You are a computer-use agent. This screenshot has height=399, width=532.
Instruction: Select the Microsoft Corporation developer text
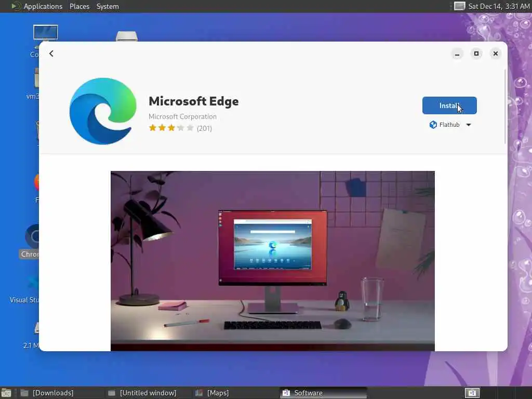[182, 116]
